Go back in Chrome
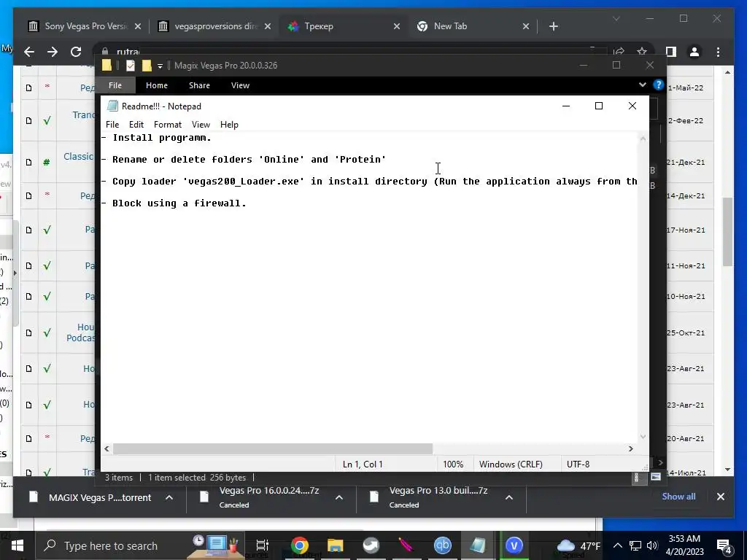The height and width of the screenshot is (560, 747). (29, 52)
